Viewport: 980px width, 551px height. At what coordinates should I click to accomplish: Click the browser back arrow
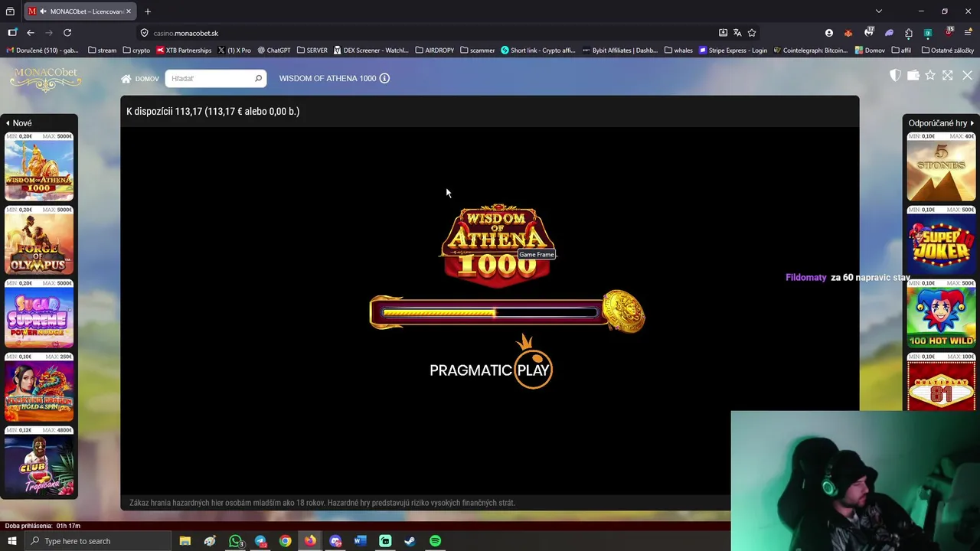(30, 33)
